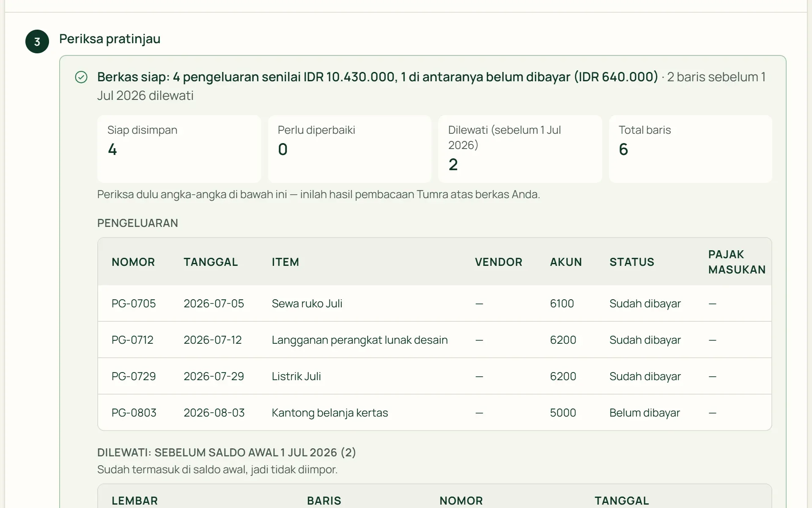Click the date 2026-07-05
This screenshot has width=812, height=508.
214,304
